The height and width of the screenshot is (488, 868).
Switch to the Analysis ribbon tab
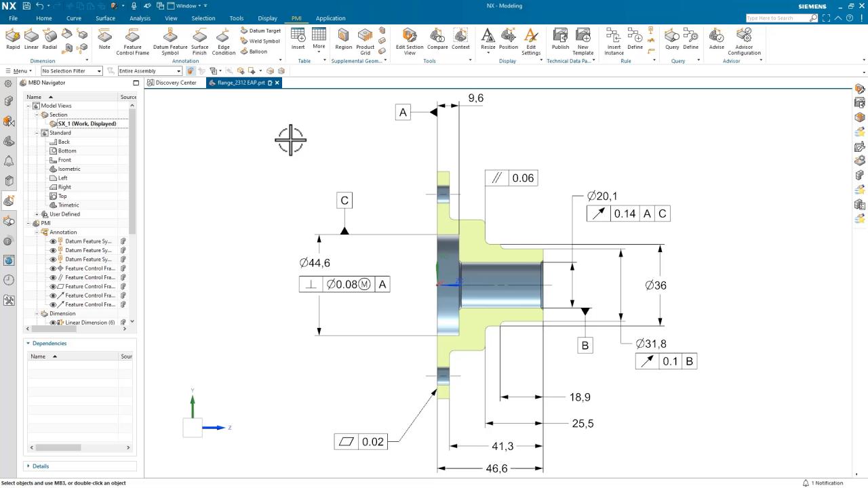click(140, 18)
